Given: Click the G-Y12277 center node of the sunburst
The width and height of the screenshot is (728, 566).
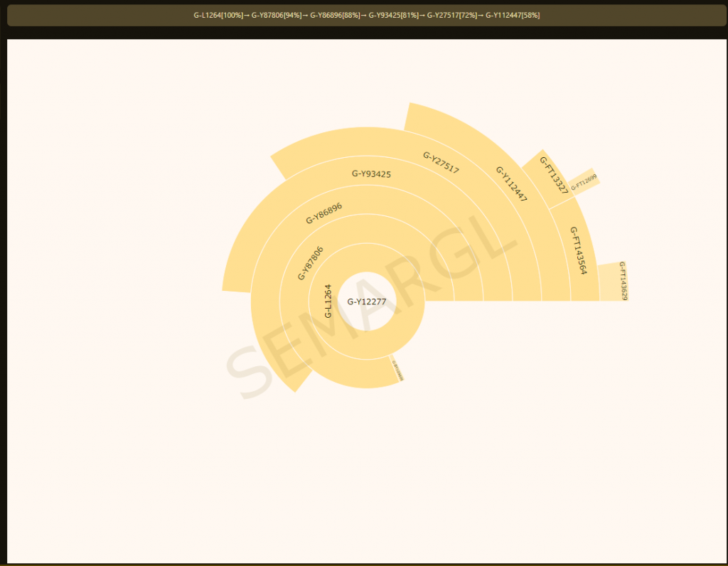Looking at the screenshot, I should (x=367, y=301).
